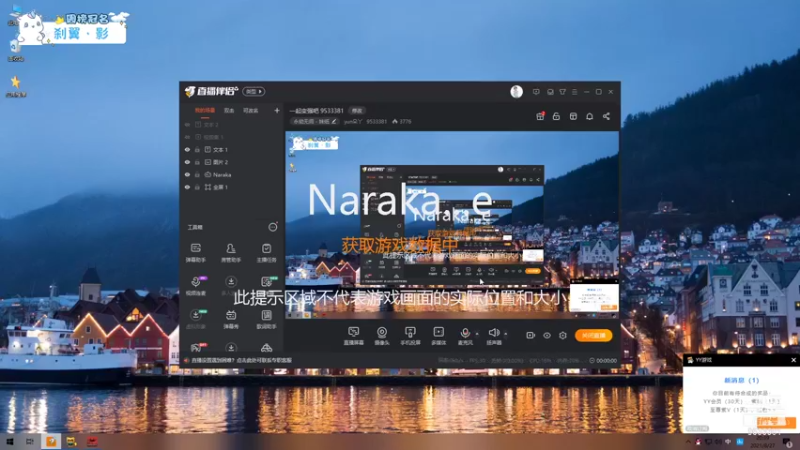Viewport: 800px width, 450px height.
Task: Close the YY notification popup
Action: click(793, 360)
